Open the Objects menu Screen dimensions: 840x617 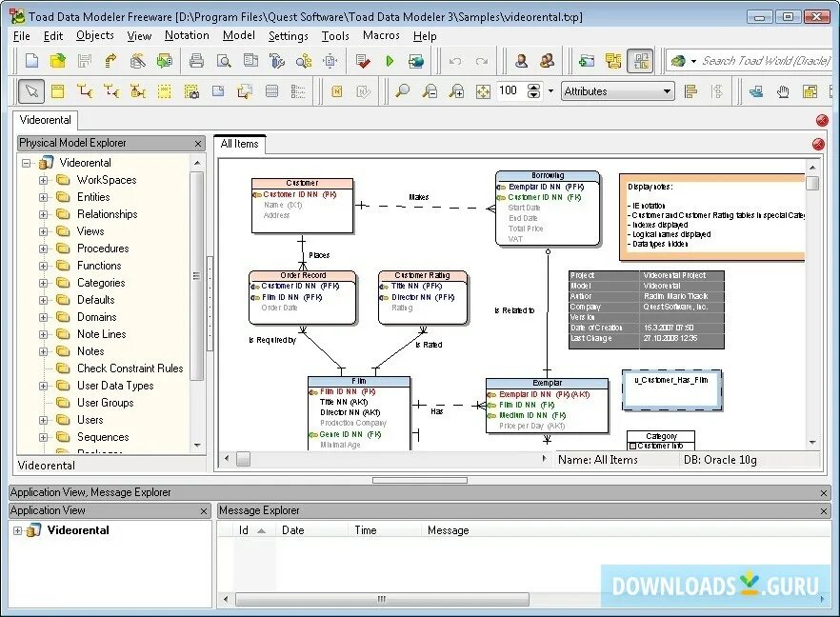click(x=95, y=36)
